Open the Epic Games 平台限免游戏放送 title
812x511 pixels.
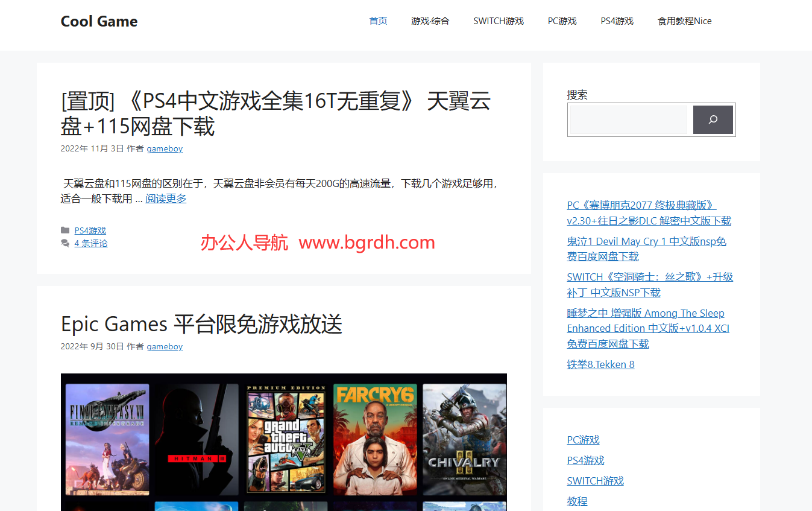(x=201, y=324)
